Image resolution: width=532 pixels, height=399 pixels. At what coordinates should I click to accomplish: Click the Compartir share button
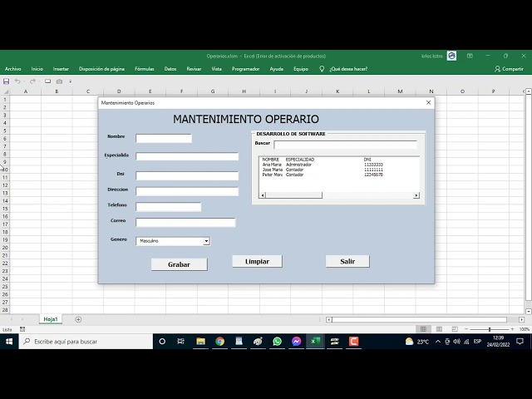[509, 69]
